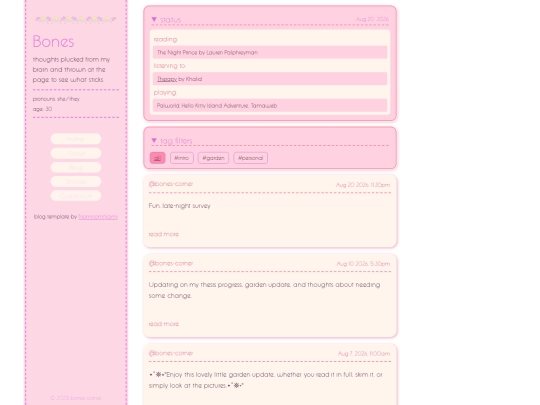Click the Bones blog title
The height and width of the screenshot is (405, 540).
pos(53,41)
